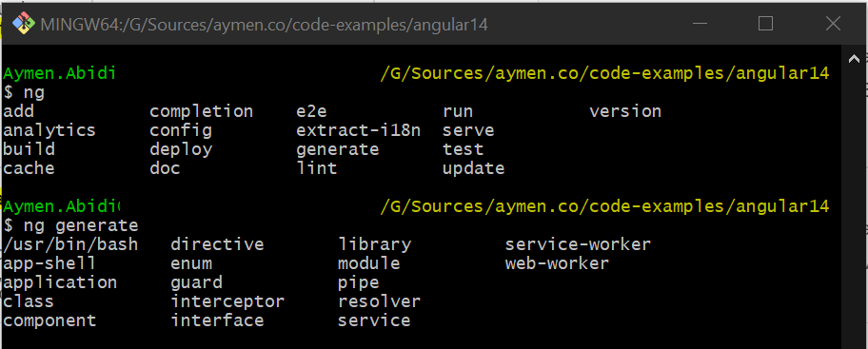The width and height of the screenshot is (868, 349).
Task: Click the 'resolver' schematic text
Action: click(379, 301)
